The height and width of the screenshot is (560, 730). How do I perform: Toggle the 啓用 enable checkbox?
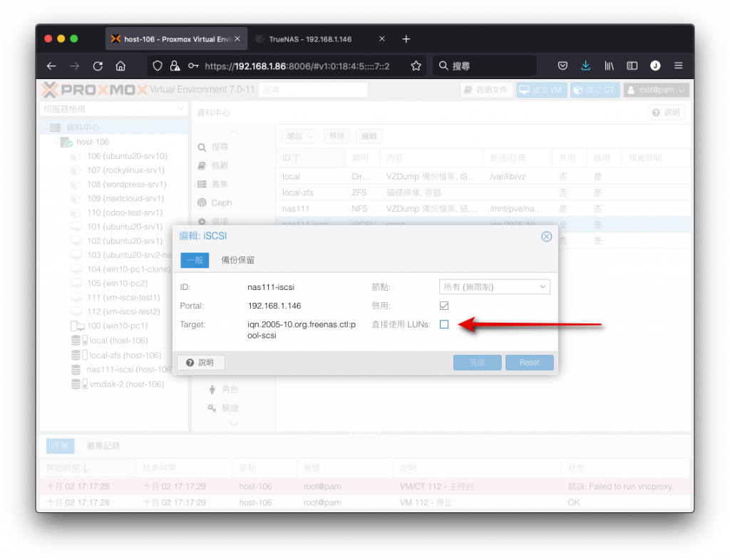click(x=444, y=306)
